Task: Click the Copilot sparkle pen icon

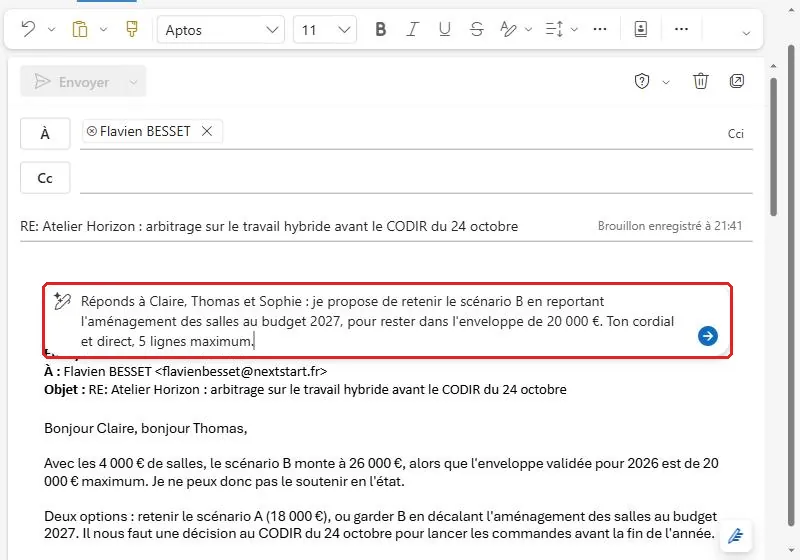Action: point(62,301)
